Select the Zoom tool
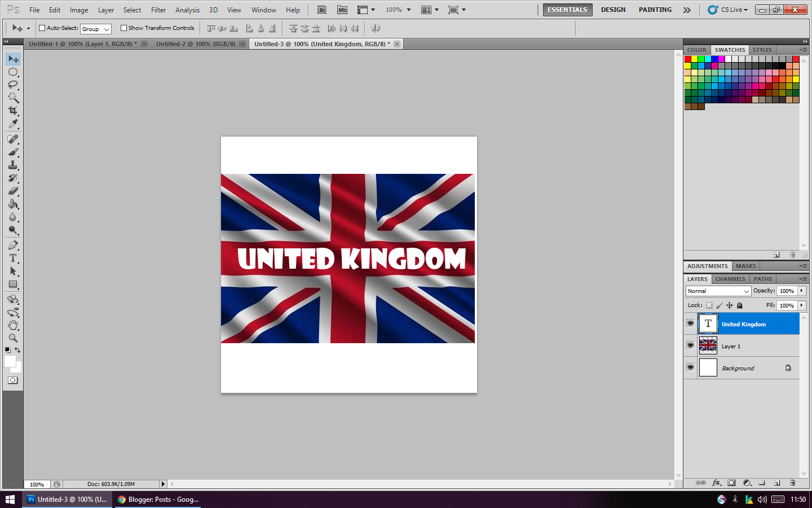Screen dimensions: 812x508 click(13, 338)
